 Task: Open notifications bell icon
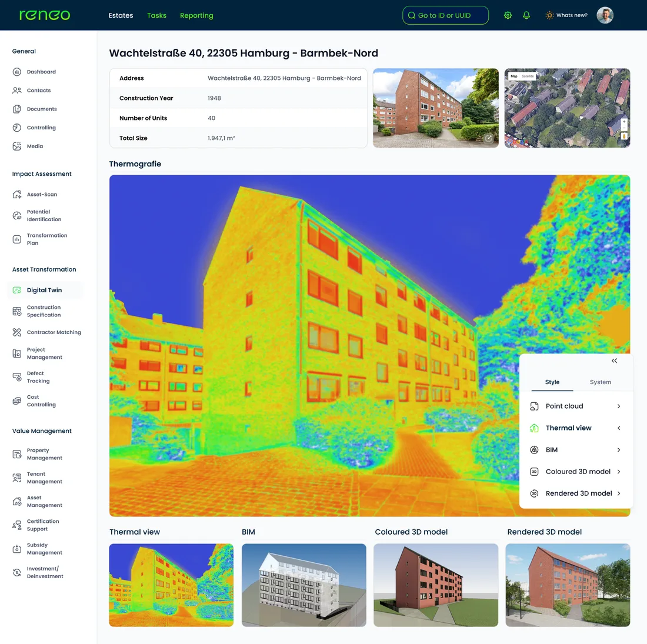pyautogui.click(x=526, y=15)
